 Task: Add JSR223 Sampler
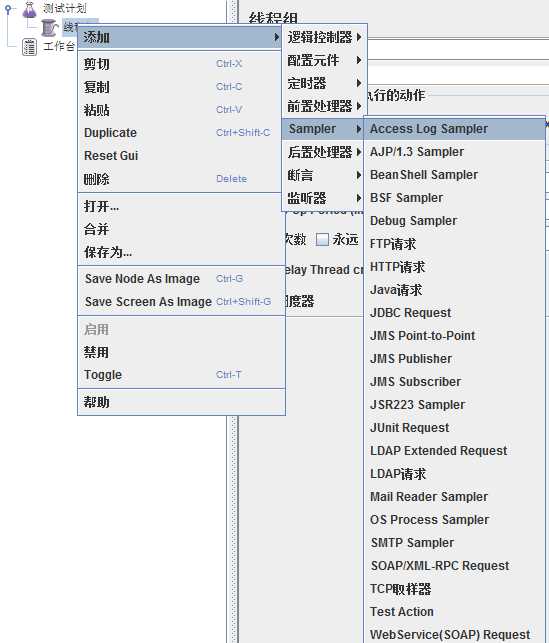coord(454,405)
